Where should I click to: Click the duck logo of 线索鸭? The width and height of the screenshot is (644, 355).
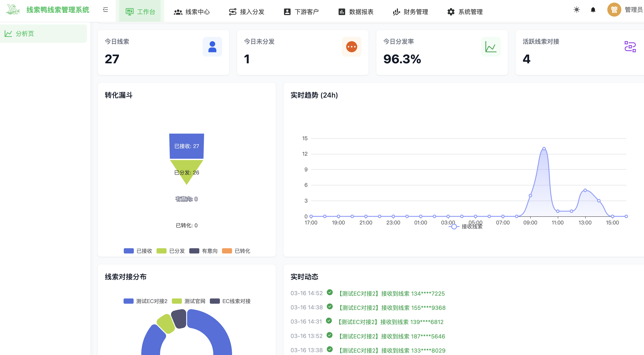pos(13,10)
